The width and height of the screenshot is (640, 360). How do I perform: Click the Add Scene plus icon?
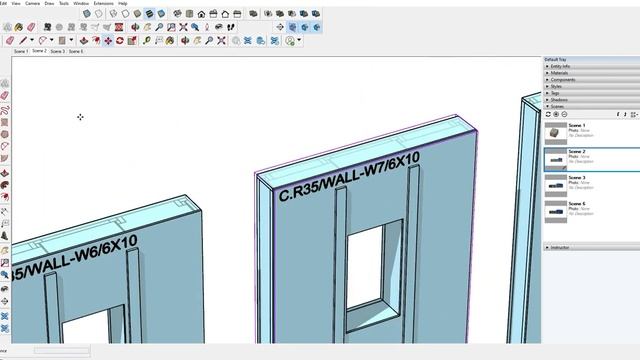556,115
